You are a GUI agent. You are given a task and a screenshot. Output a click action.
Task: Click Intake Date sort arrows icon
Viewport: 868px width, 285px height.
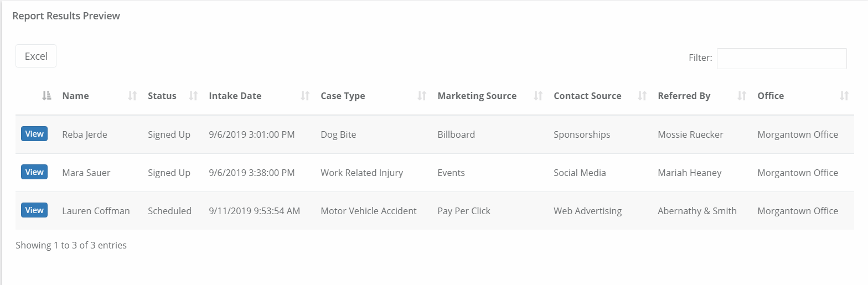tap(304, 96)
